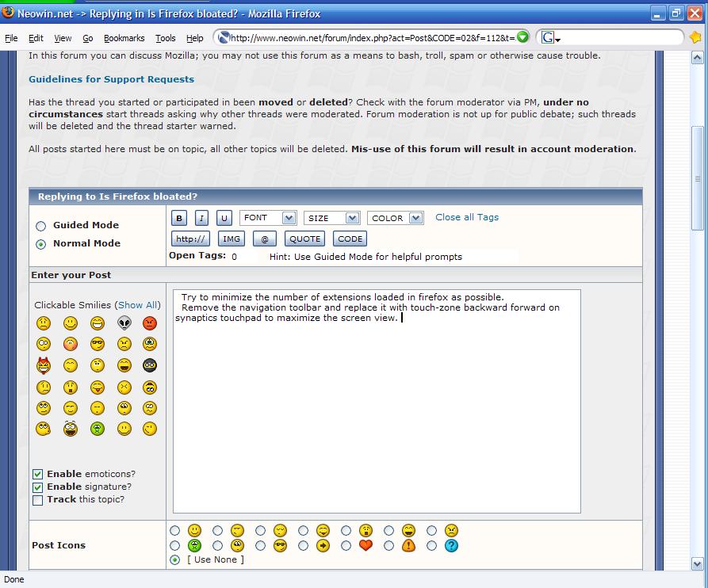
Task: Click the IMG tag button
Action: 232,239
